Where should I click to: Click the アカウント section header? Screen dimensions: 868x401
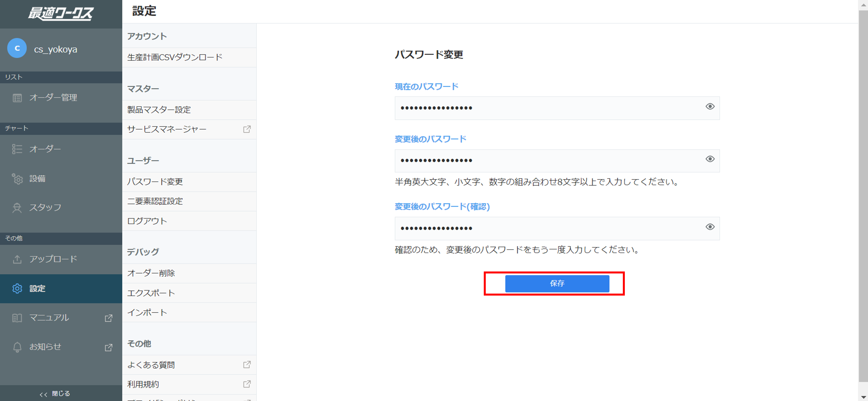click(x=147, y=36)
